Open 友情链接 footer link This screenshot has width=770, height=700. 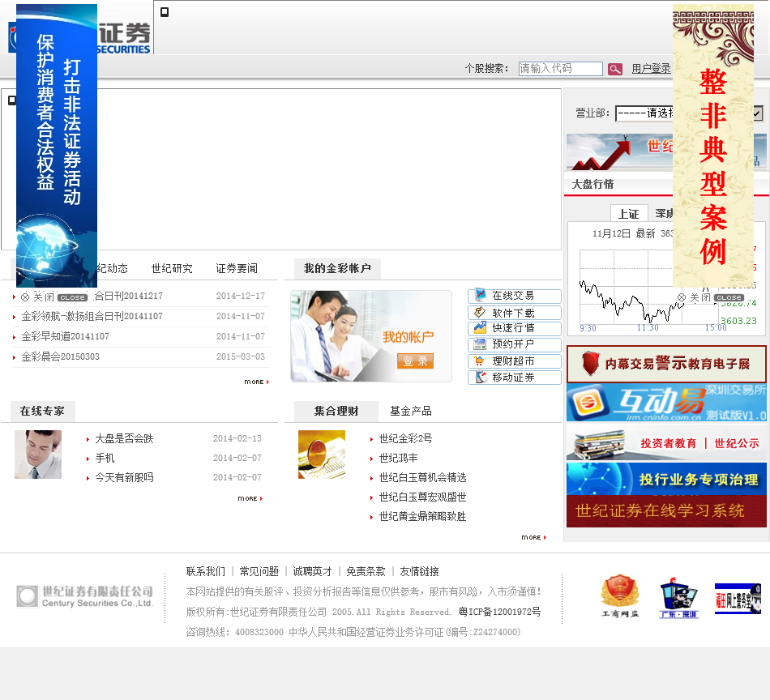pyautogui.click(x=419, y=571)
